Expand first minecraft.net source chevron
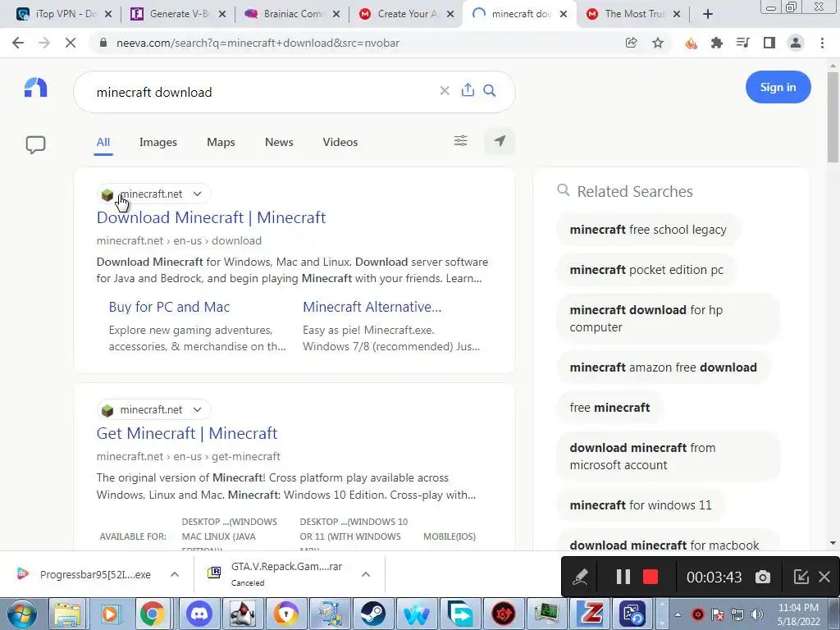The height and width of the screenshot is (630, 840). pyautogui.click(x=197, y=194)
